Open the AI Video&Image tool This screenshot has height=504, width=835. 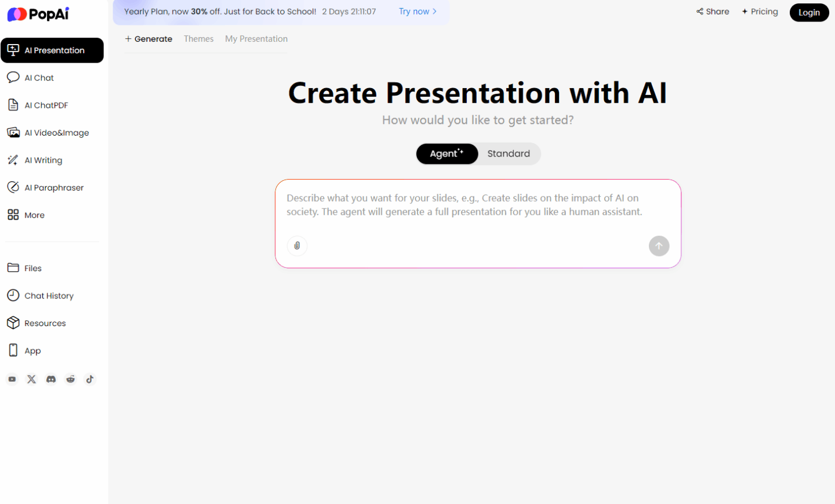[56, 132]
